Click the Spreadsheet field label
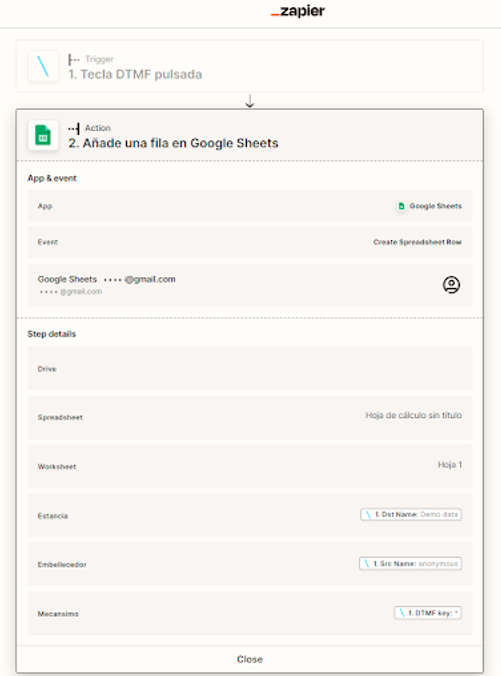The width and height of the screenshot is (501, 676). tap(60, 417)
